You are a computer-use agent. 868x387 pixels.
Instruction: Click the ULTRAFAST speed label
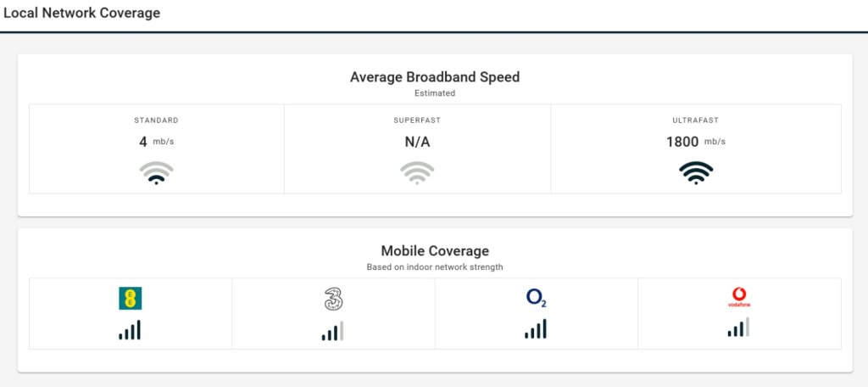coord(696,121)
